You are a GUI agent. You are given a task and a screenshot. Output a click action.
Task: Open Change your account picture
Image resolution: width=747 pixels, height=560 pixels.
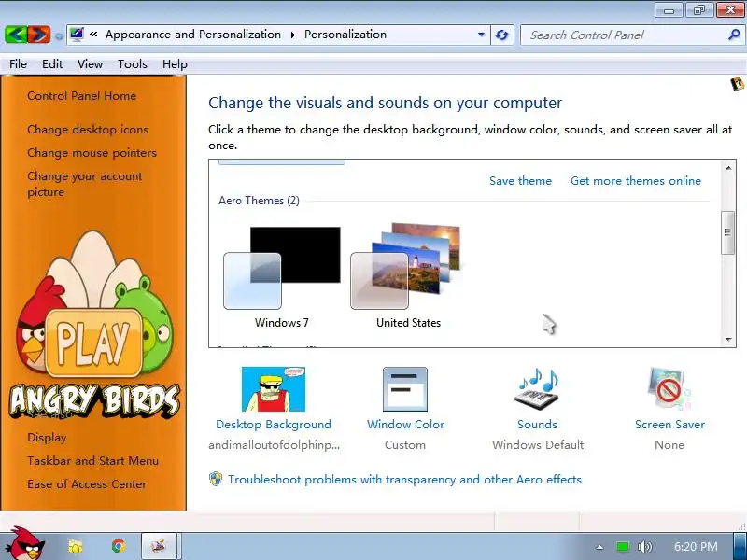(84, 184)
